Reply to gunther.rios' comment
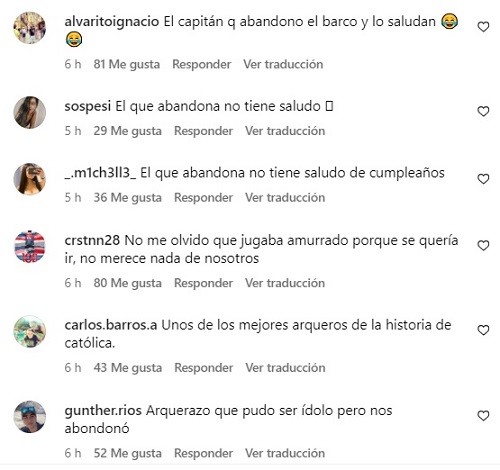 point(203,453)
